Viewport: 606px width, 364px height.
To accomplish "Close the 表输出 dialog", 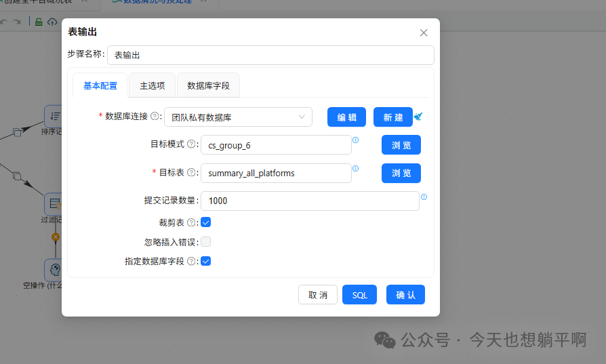I will point(424,33).
